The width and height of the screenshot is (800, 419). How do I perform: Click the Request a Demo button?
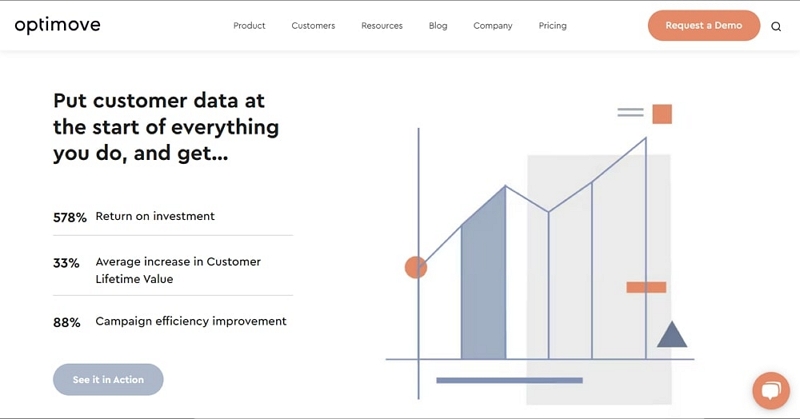click(x=704, y=26)
